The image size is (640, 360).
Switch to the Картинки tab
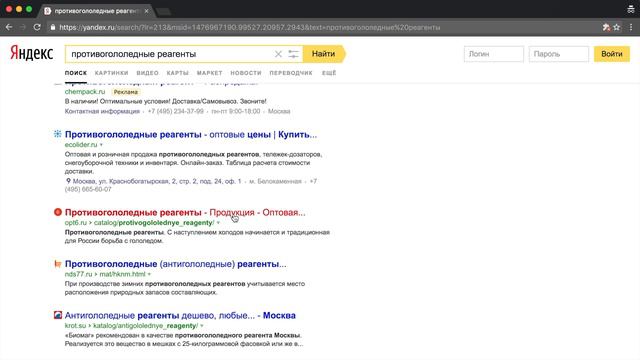coord(111,73)
